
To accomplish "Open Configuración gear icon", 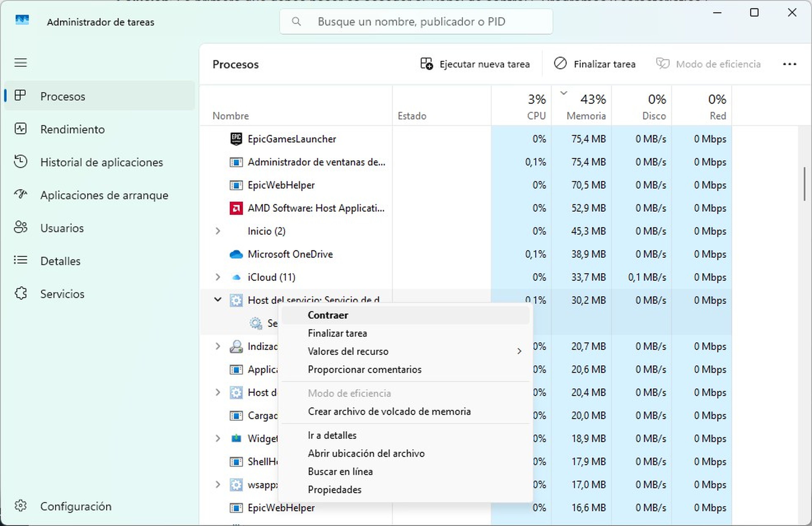I will click(x=20, y=506).
